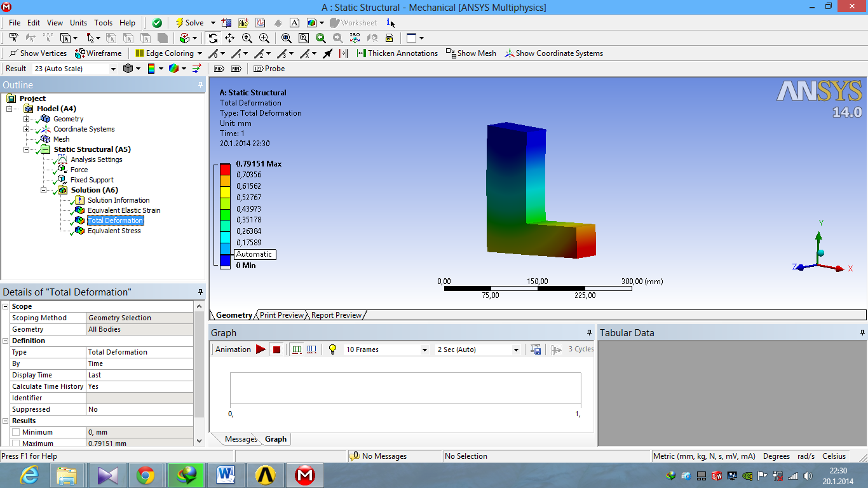Click the dark blue legend band
The image size is (868, 488).
point(225,260)
